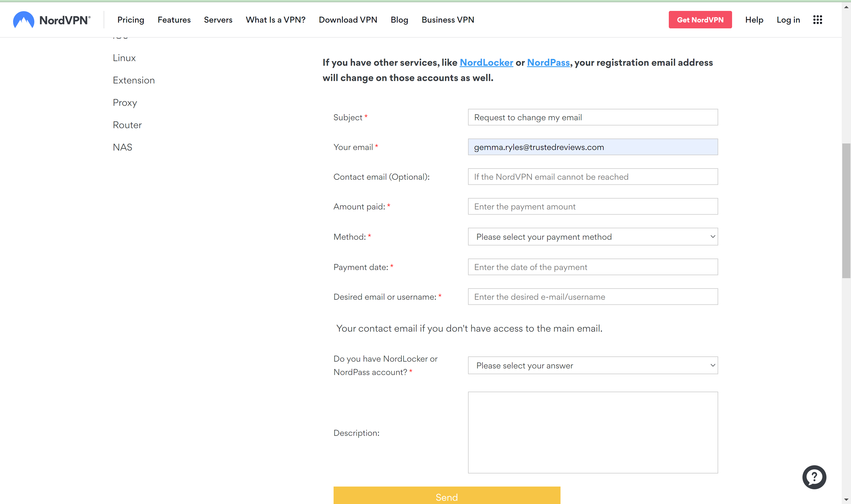This screenshot has width=851, height=504.
Task: Open the NordLocker link
Action: pyautogui.click(x=486, y=62)
